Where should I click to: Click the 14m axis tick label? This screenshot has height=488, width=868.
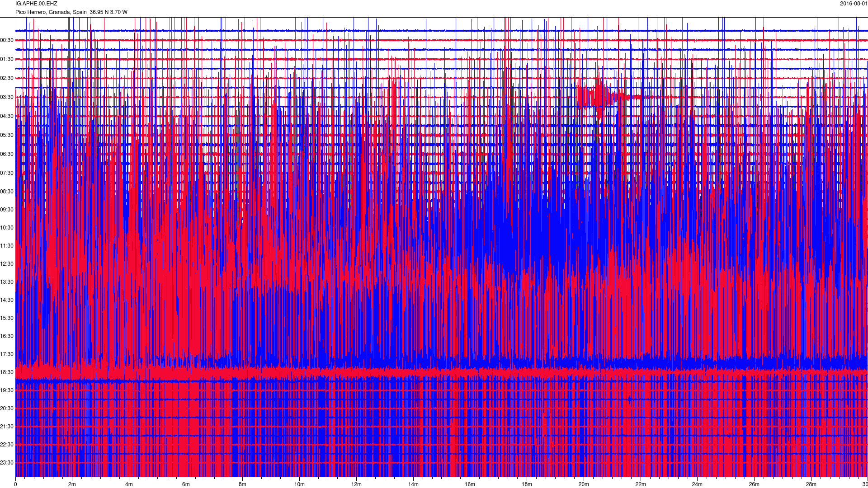point(413,484)
